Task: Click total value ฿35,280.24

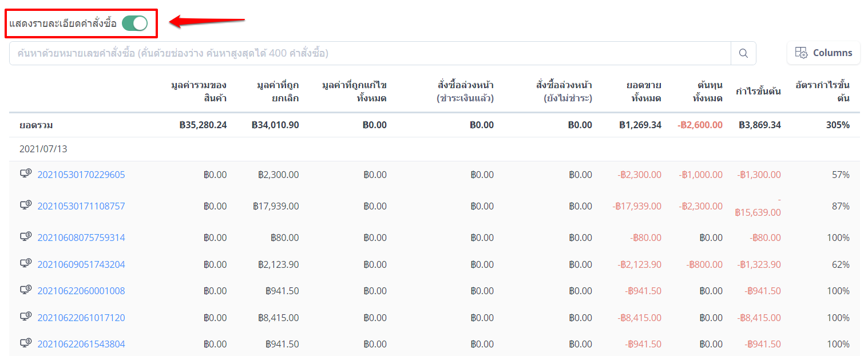Action: pyautogui.click(x=203, y=125)
